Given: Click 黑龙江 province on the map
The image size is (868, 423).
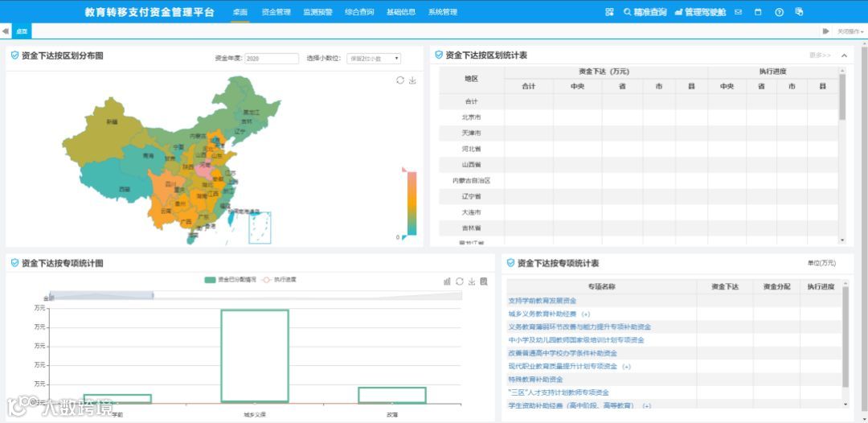Looking at the screenshot, I should coord(251,112).
